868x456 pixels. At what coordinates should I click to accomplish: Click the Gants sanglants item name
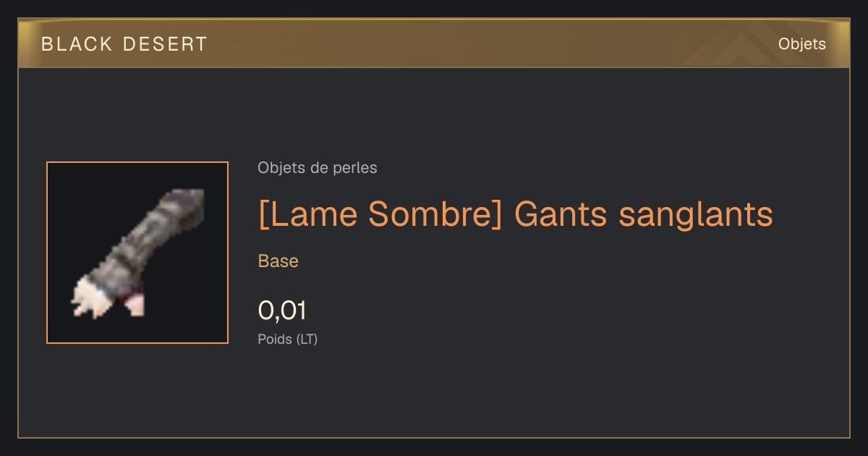pos(643,214)
